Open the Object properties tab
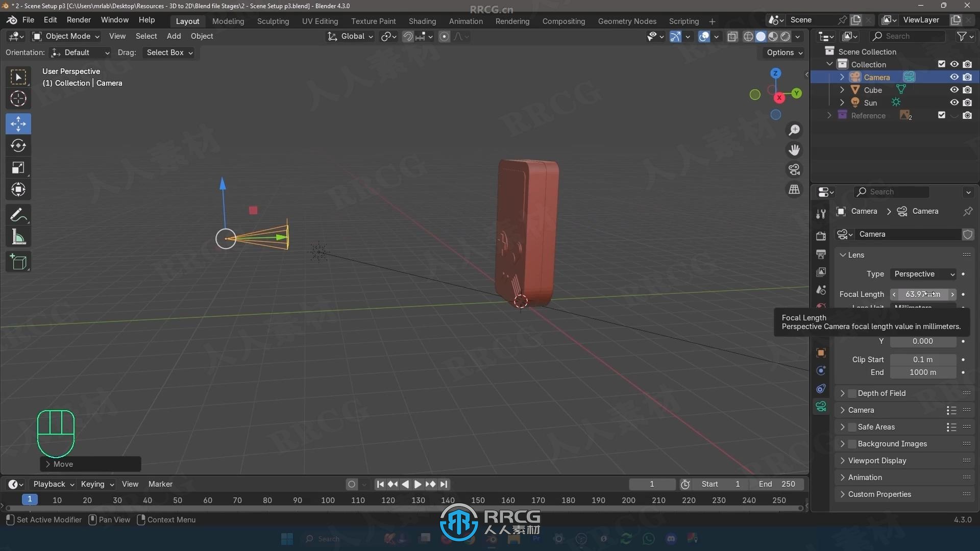 point(821,353)
